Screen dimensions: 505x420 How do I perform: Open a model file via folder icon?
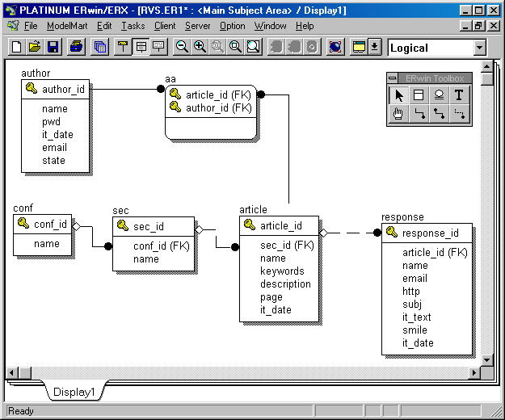(x=35, y=47)
